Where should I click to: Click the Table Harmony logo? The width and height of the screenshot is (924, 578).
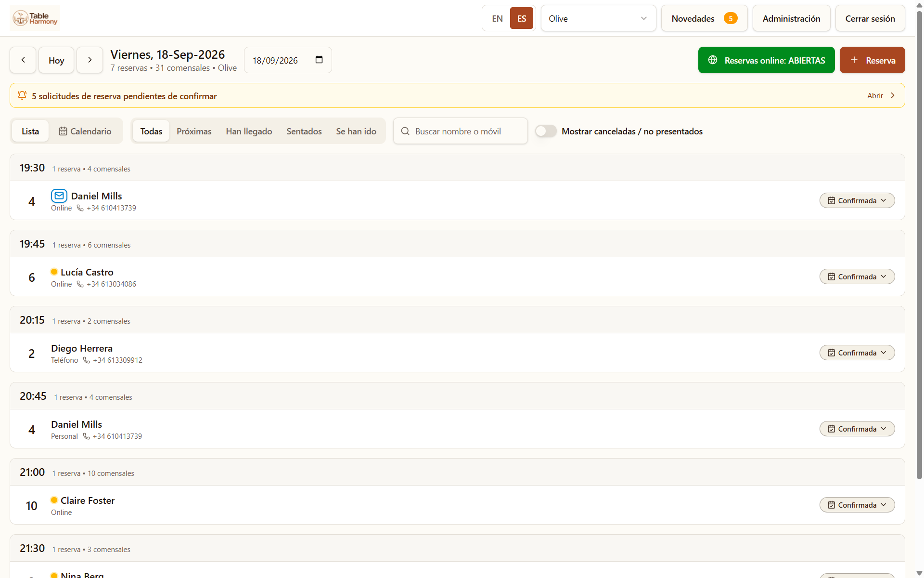click(35, 18)
